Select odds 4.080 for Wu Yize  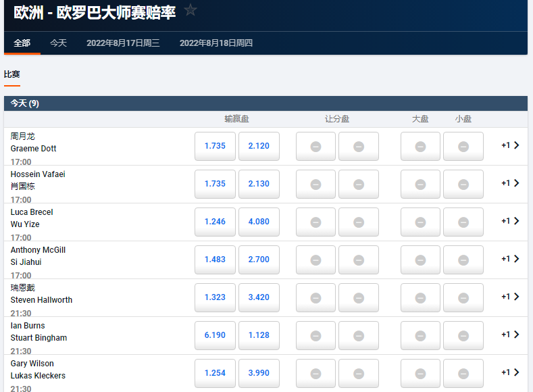pos(259,222)
